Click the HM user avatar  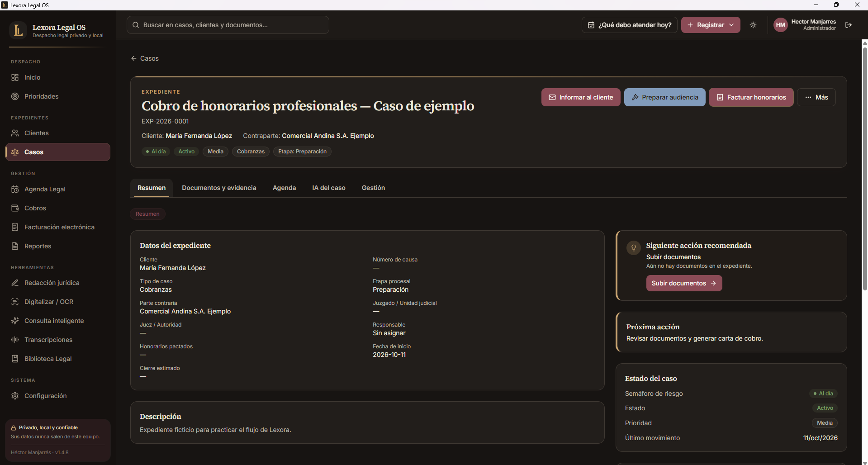781,25
